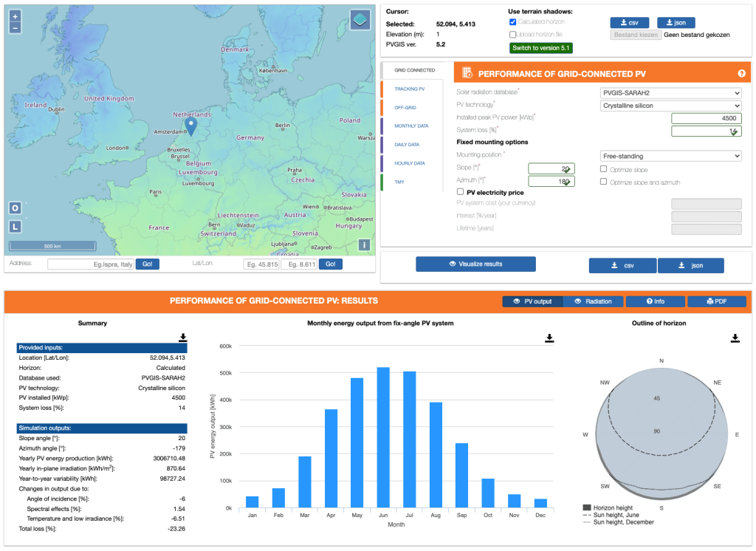Zoom out on the map
Image resolution: width=756 pixels, height=551 pixels.
(16, 27)
